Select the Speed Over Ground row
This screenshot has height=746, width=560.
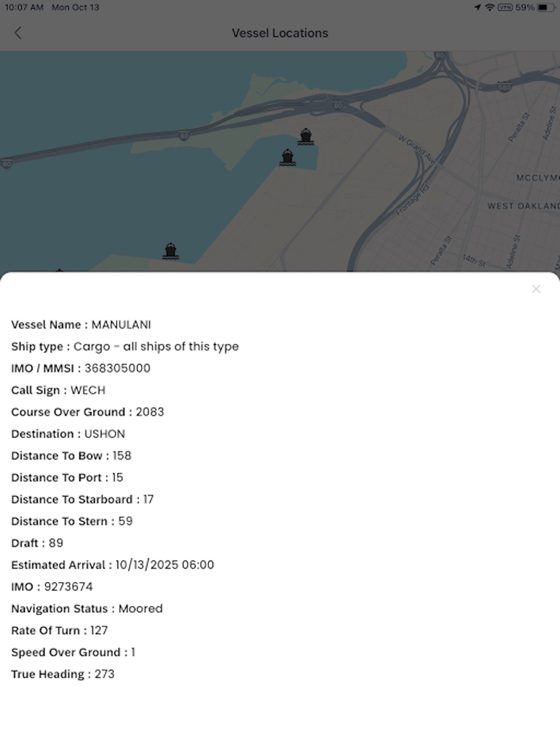pos(73,652)
